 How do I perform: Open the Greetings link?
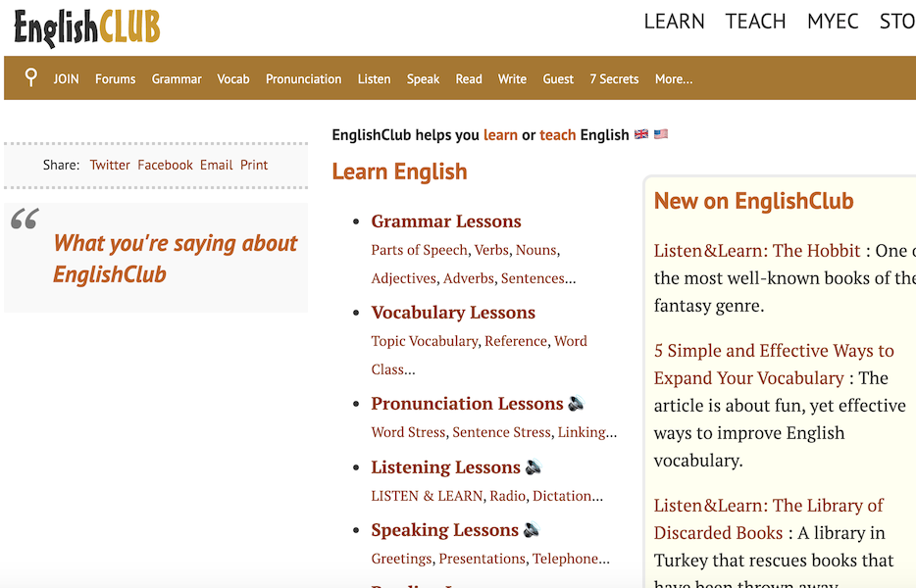tap(401, 559)
